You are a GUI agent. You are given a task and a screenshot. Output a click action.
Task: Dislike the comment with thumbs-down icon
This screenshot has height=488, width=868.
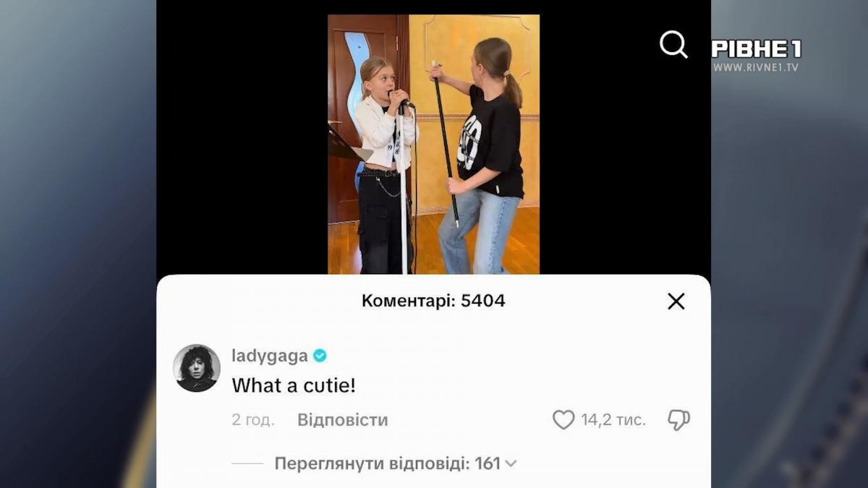click(678, 420)
